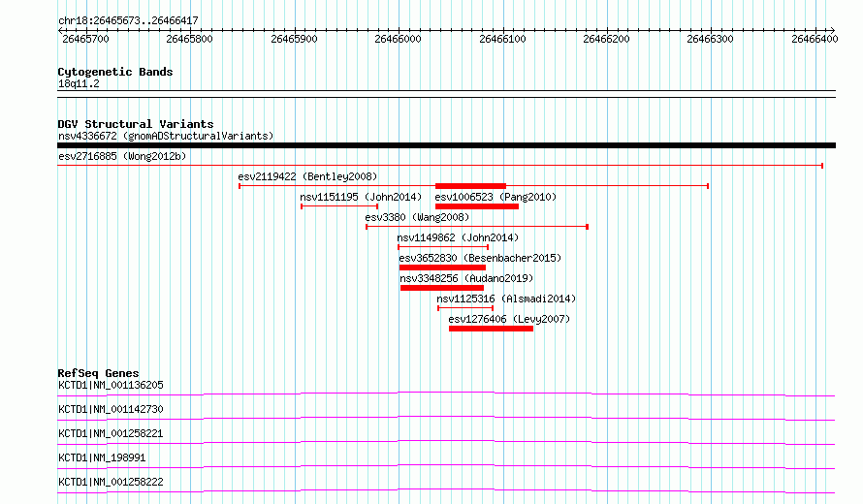
Task: Open variant nsv1151195 (John2014) label
Action: pos(361,197)
